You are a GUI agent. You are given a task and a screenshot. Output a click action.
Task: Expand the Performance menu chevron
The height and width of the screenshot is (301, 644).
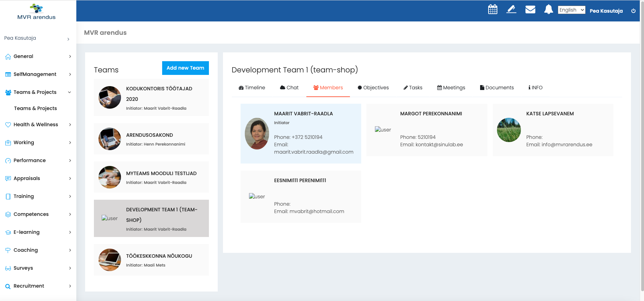(x=70, y=160)
